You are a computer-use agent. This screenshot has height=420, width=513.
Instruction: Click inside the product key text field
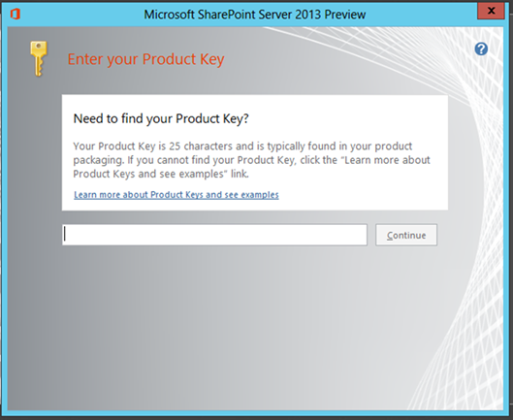click(214, 235)
